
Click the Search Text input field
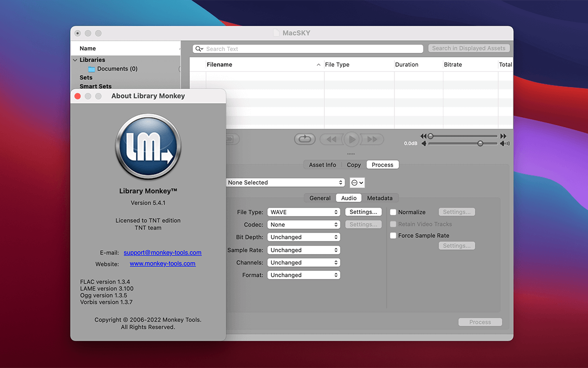308,49
